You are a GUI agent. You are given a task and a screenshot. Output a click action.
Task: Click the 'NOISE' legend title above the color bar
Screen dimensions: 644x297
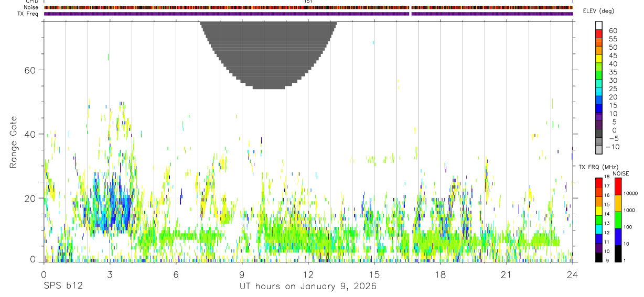[x=621, y=173]
